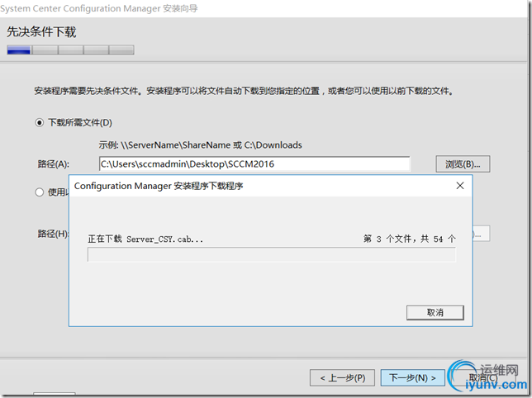Click 取消 in the download dialog
532x398 pixels.
coord(435,313)
